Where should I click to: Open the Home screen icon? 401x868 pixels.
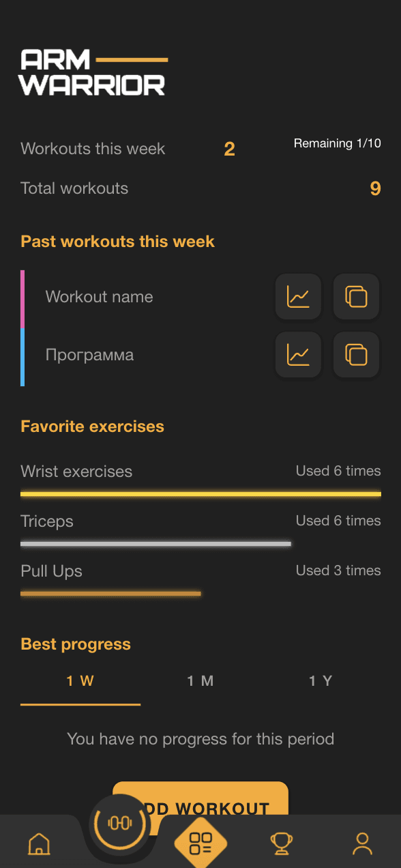39,844
